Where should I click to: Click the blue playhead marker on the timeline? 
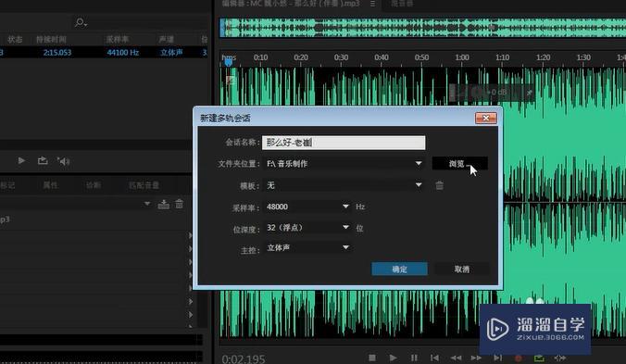click(x=228, y=62)
